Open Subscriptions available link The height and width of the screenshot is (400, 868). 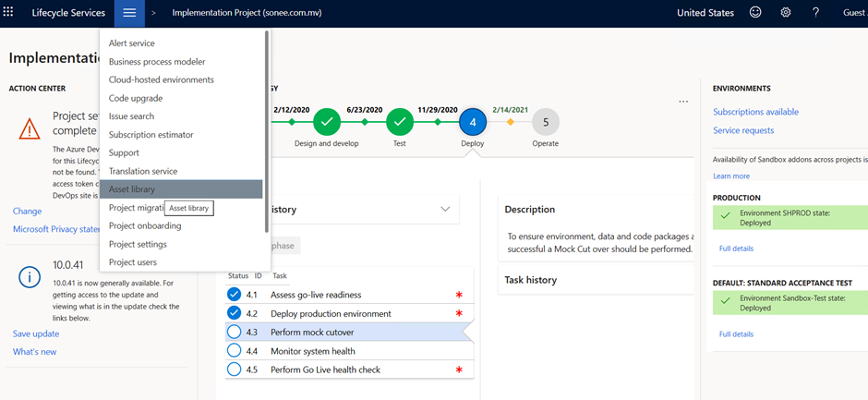click(x=755, y=112)
